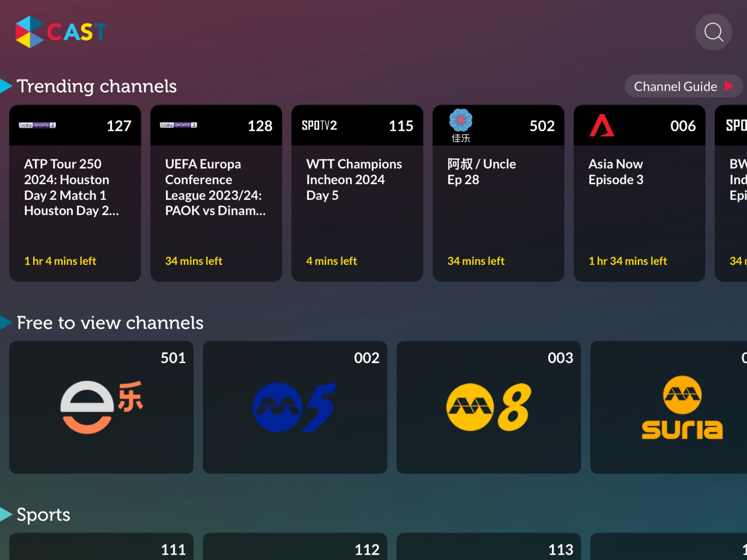Click the blue arrow beside Free to view
The image size is (747, 560).
coord(6,322)
